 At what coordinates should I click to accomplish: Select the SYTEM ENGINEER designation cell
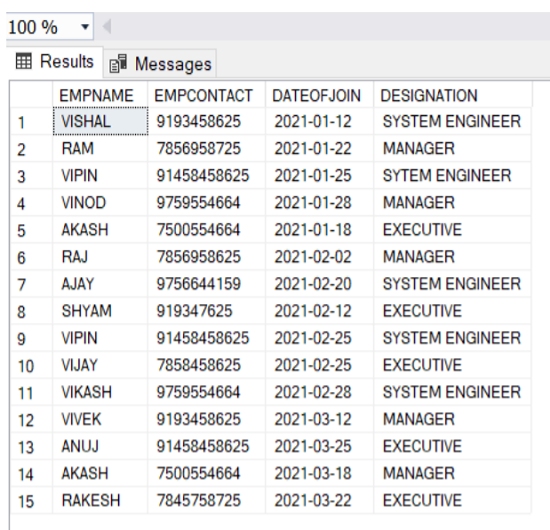pyautogui.click(x=452, y=176)
